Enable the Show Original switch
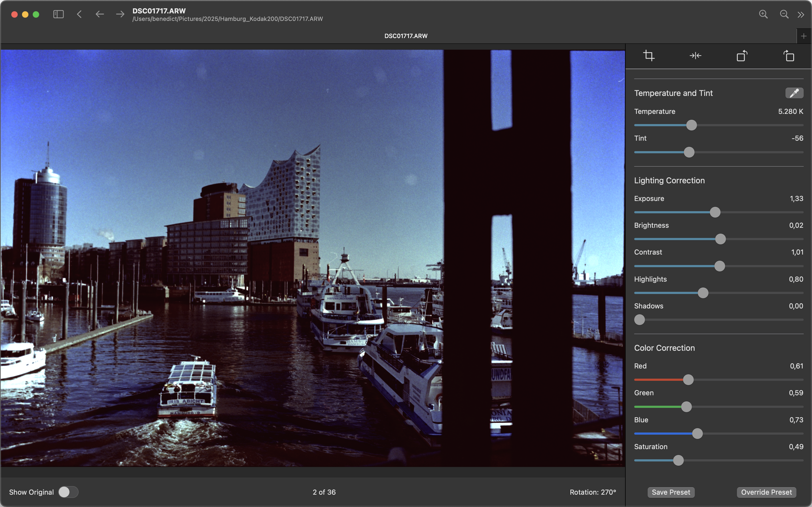The image size is (812, 507). pyautogui.click(x=68, y=492)
